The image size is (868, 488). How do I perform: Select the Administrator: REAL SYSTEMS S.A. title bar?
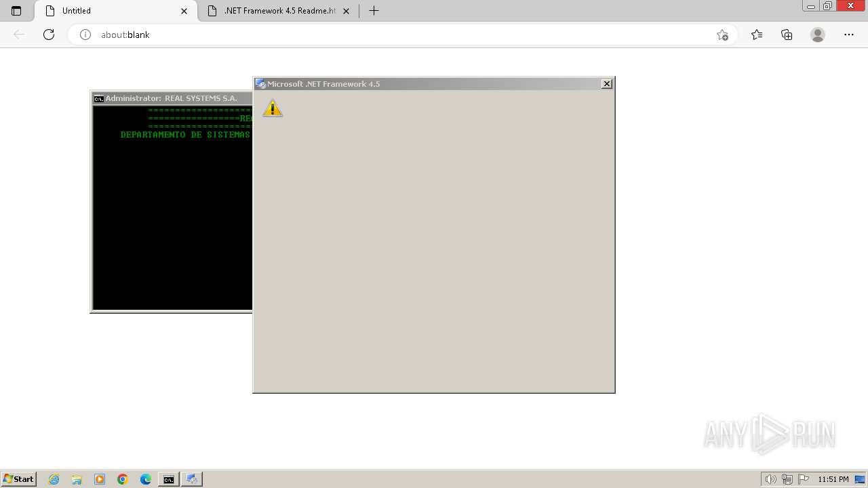172,98
